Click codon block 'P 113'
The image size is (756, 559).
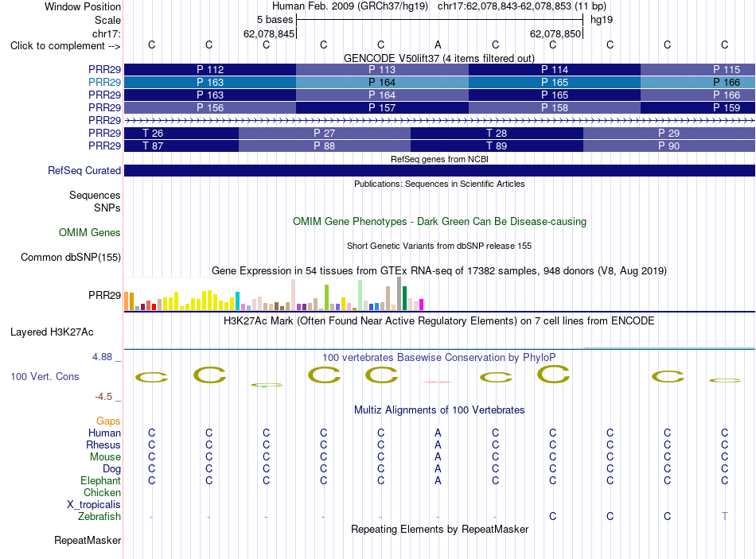click(x=382, y=69)
